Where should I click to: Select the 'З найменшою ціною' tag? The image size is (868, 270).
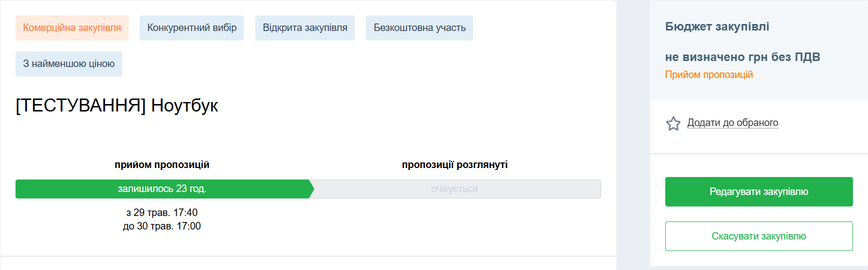pyautogui.click(x=69, y=64)
